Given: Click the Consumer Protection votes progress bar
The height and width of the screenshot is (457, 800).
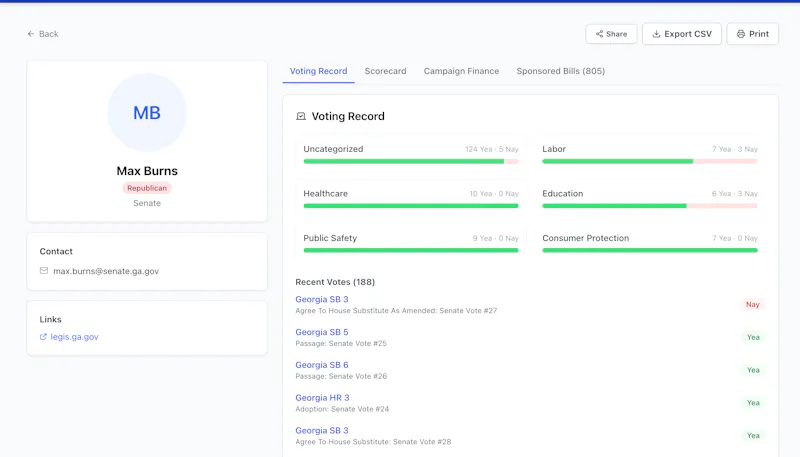Looking at the screenshot, I should pos(649,250).
